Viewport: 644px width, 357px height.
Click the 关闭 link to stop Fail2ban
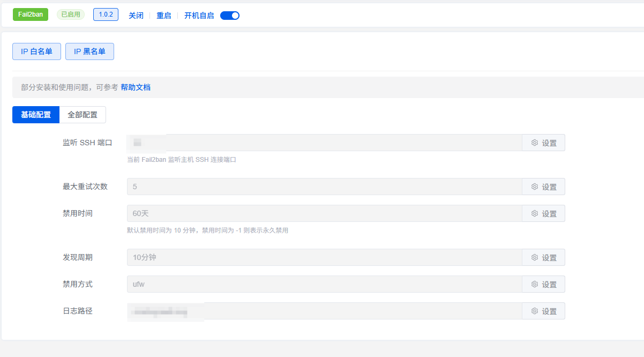136,16
